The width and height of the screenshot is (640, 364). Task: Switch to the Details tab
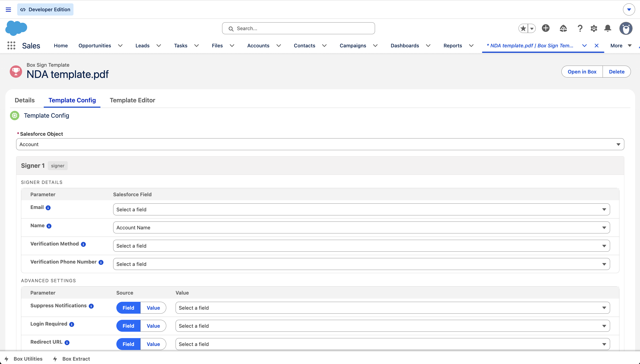coord(25,100)
